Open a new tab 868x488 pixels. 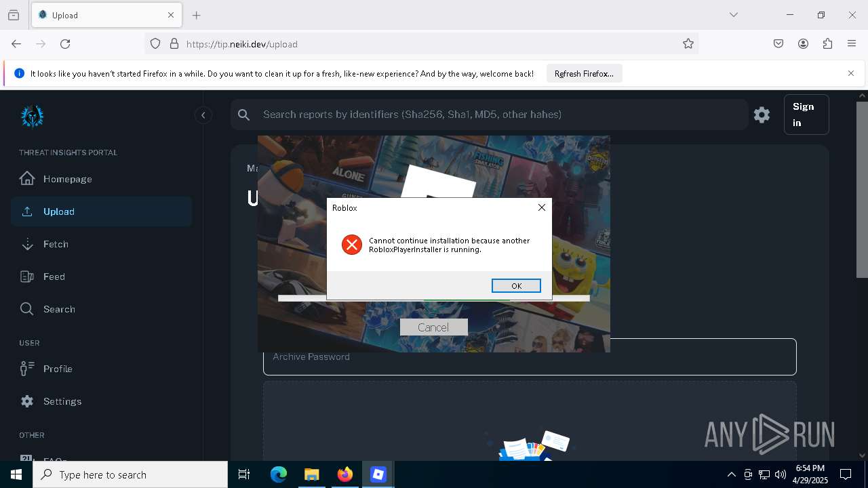197,15
